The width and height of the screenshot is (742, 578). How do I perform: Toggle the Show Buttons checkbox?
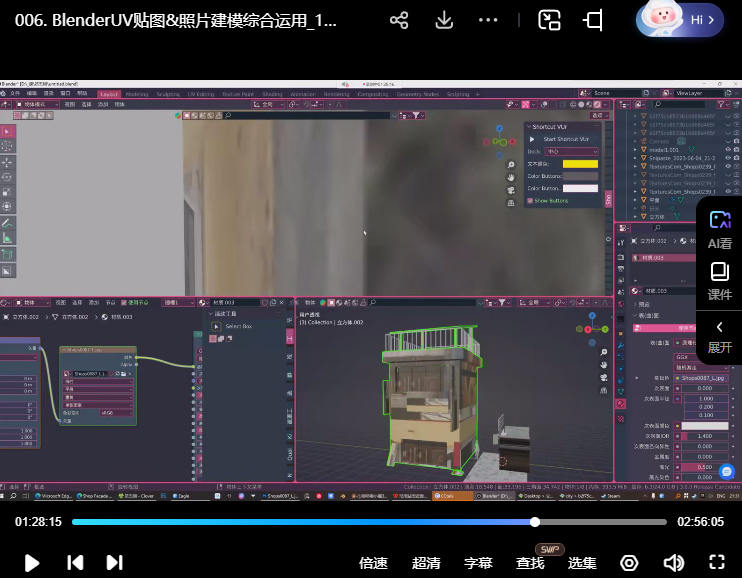[531, 201]
